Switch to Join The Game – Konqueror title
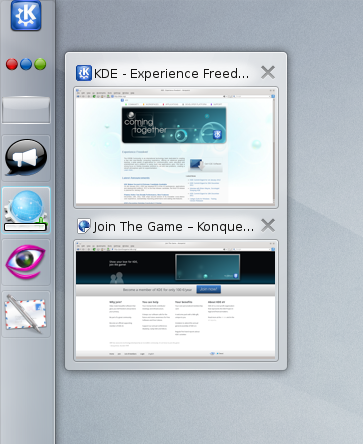Image resolution: width=363 pixels, height=444 pixels. [x=173, y=227]
